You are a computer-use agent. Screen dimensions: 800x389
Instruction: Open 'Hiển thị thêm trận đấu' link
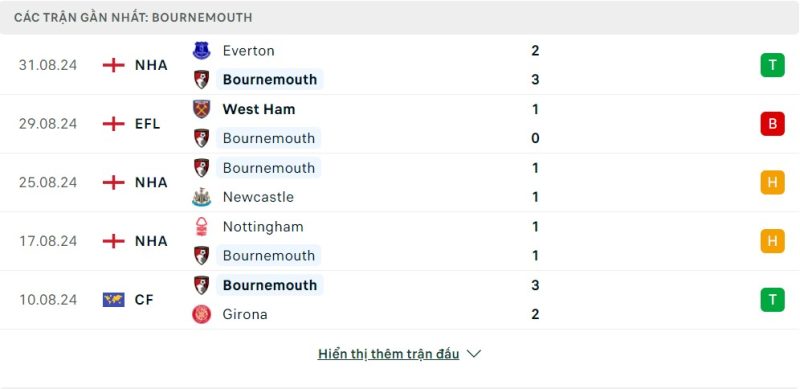388,354
